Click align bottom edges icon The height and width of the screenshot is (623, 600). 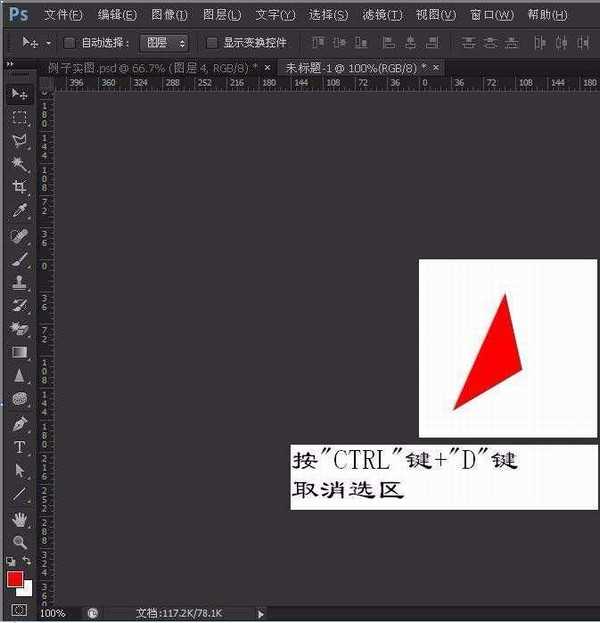point(361,42)
